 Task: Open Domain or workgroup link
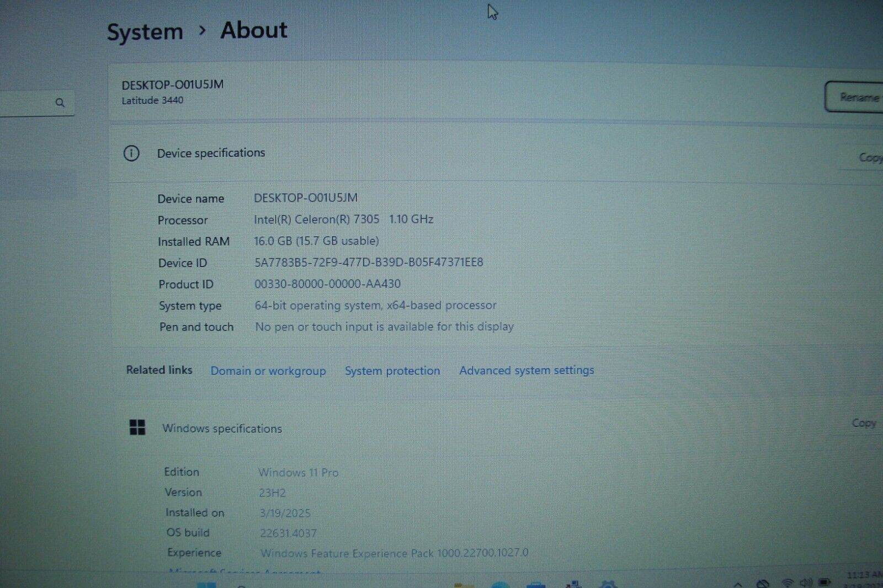coord(268,371)
